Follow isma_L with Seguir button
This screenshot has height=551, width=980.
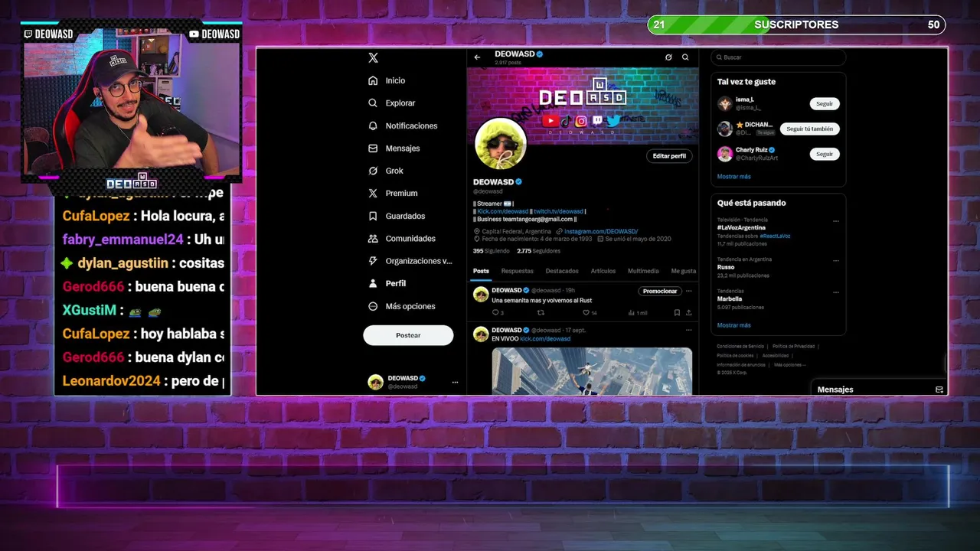click(825, 103)
